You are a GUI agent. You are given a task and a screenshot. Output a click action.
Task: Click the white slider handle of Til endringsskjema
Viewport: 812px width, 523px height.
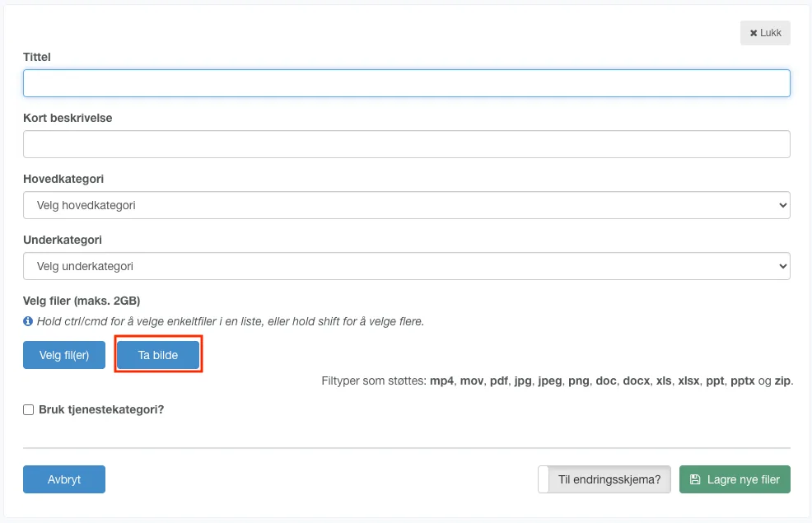tap(544, 479)
